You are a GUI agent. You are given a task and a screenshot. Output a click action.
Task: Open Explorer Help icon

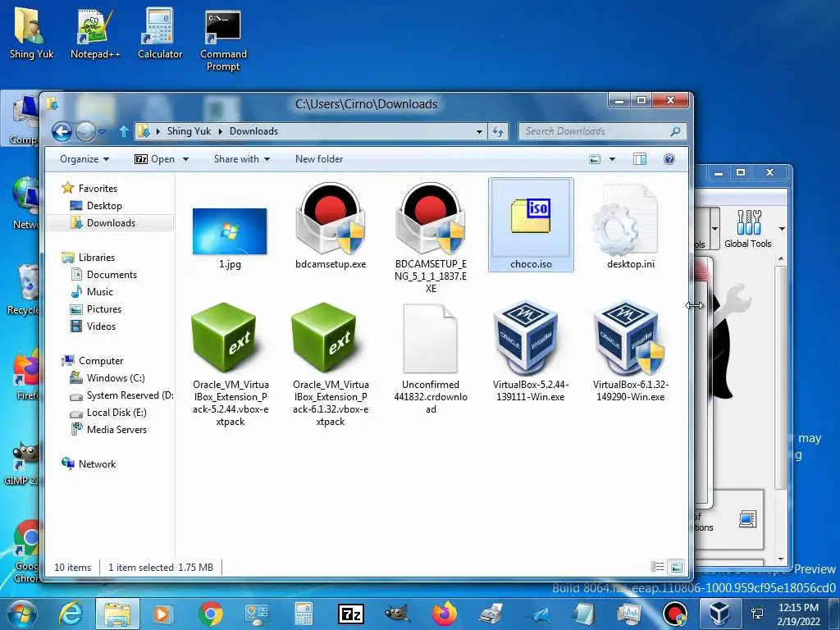click(x=669, y=159)
